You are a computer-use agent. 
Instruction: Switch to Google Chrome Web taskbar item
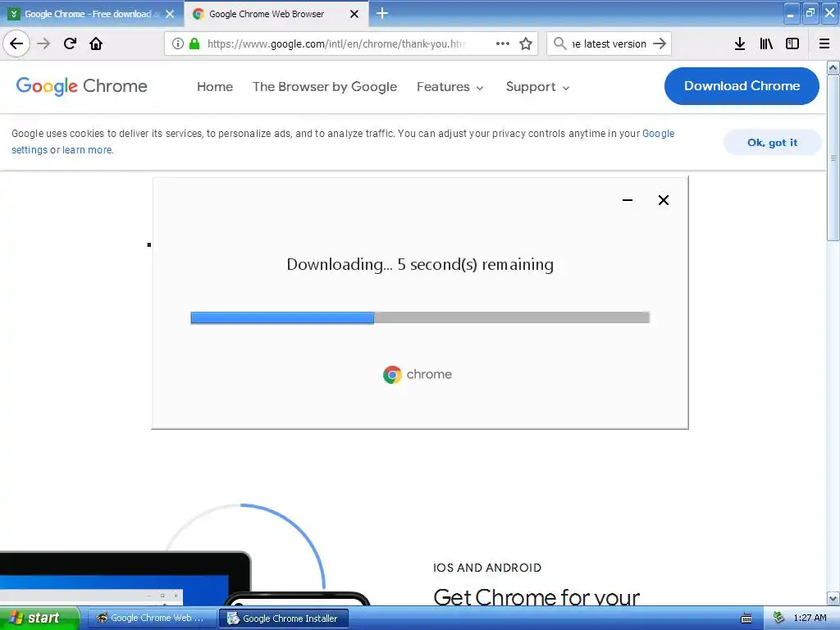(x=152, y=618)
